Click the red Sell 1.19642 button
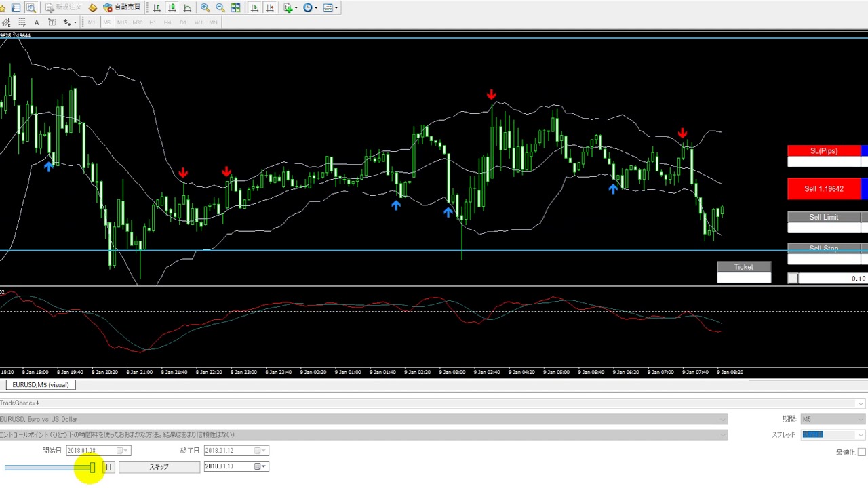868x488 pixels. point(823,189)
